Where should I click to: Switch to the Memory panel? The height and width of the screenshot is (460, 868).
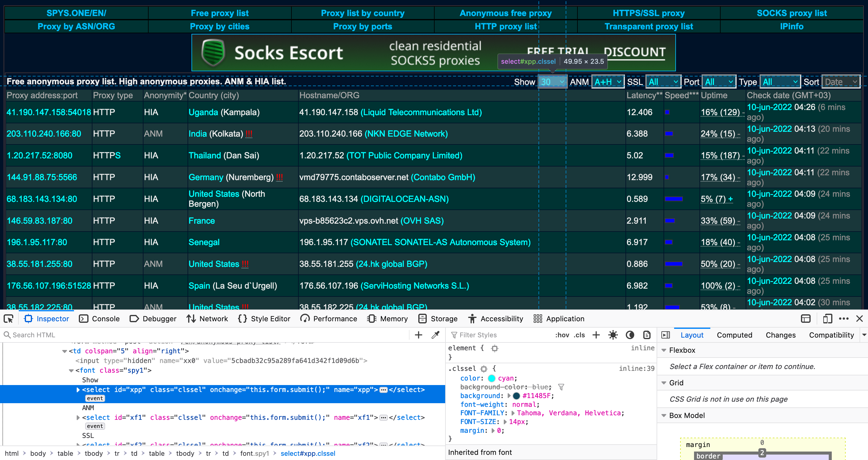[x=387, y=319]
